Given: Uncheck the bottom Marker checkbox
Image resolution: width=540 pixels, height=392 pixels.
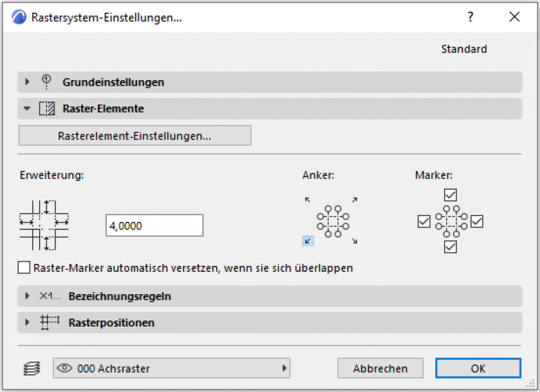Looking at the screenshot, I should [x=451, y=248].
